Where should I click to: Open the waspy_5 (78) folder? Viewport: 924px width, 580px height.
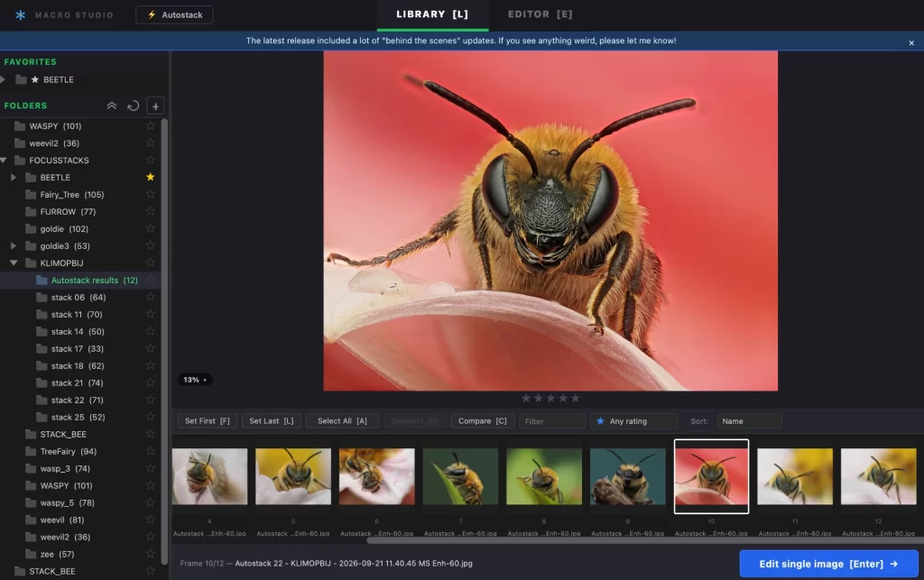67,502
